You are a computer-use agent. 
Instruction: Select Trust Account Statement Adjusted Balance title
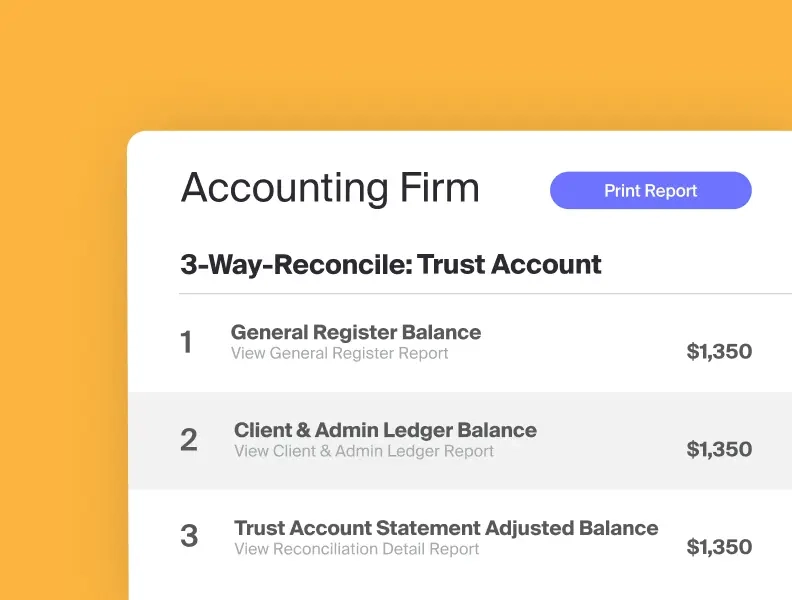coord(446,528)
